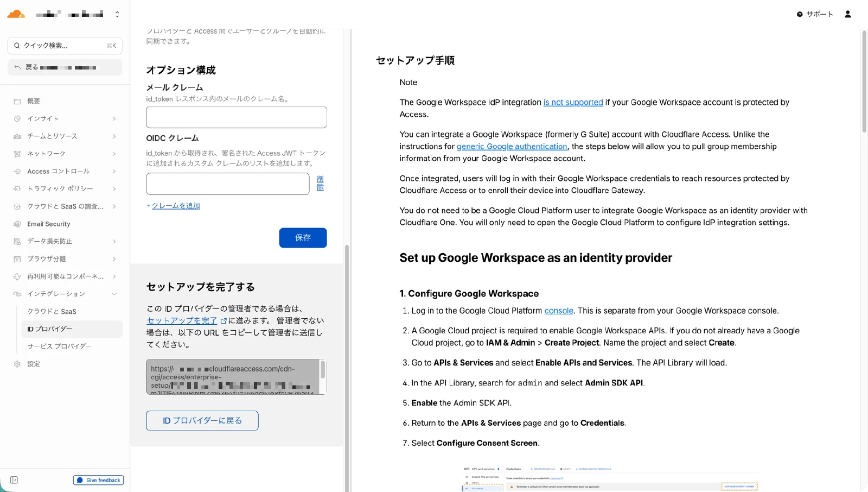Click the Cloudflare logo

[x=16, y=14]
